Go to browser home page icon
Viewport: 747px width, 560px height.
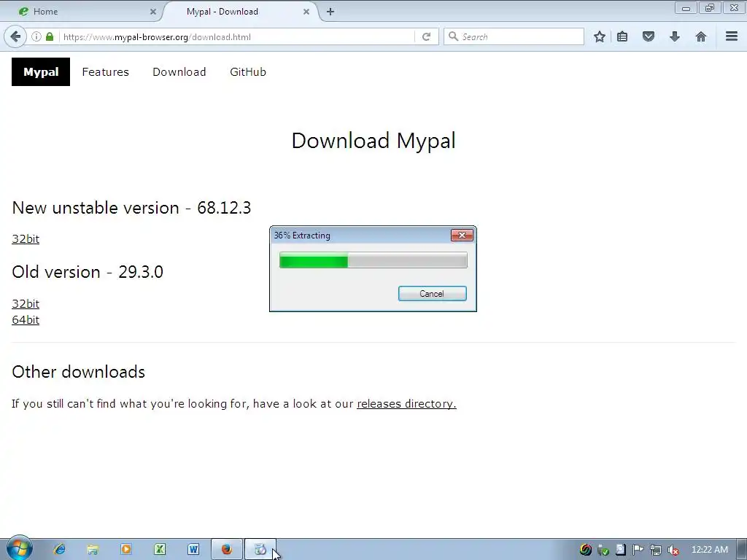point(701,36)
